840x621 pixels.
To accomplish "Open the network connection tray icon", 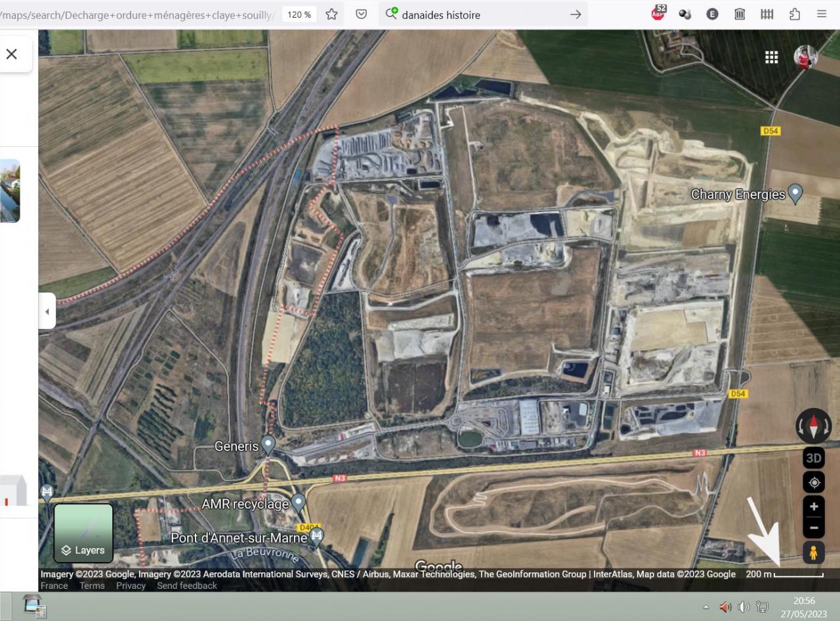I will (x=762, y=607).
